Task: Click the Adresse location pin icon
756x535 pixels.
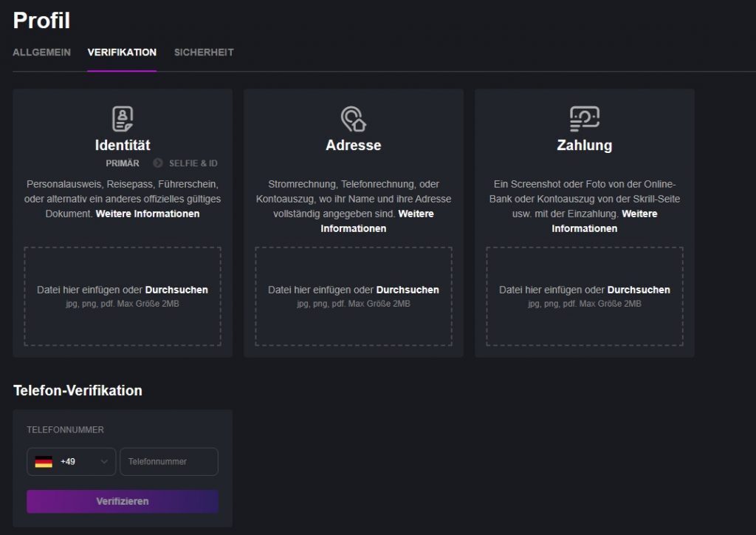Action: (354, 119)
